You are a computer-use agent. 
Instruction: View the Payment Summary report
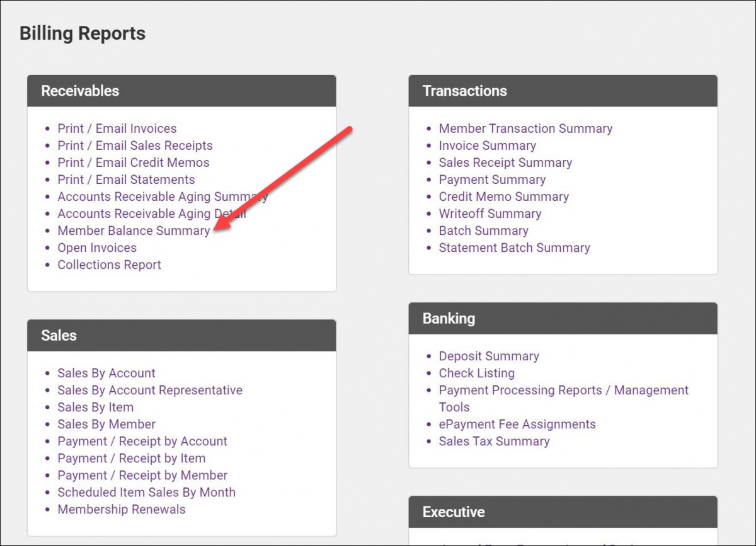click(492, 180)
